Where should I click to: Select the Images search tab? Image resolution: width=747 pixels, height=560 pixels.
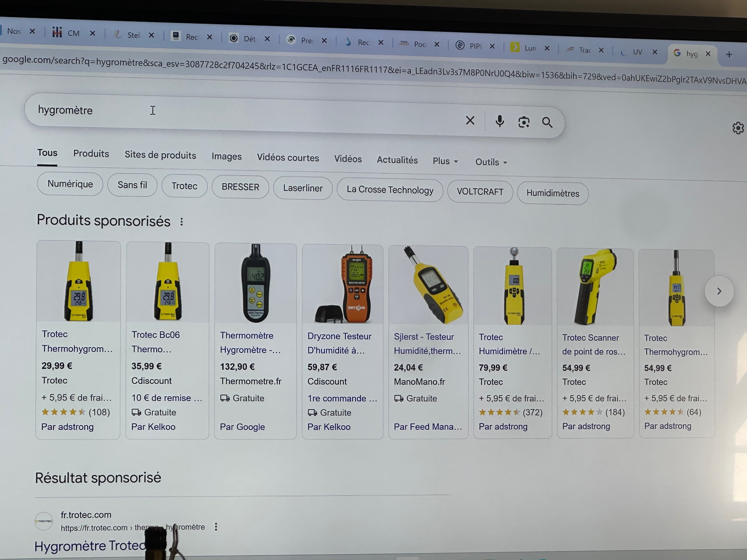point(226,156)
